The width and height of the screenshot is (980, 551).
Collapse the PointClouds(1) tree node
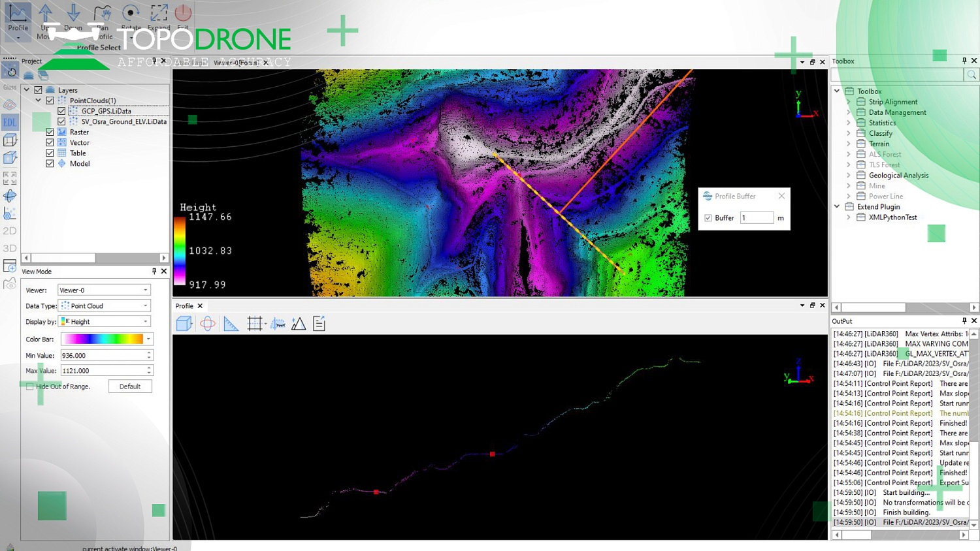pyautogui.click(x=38, y=100)
